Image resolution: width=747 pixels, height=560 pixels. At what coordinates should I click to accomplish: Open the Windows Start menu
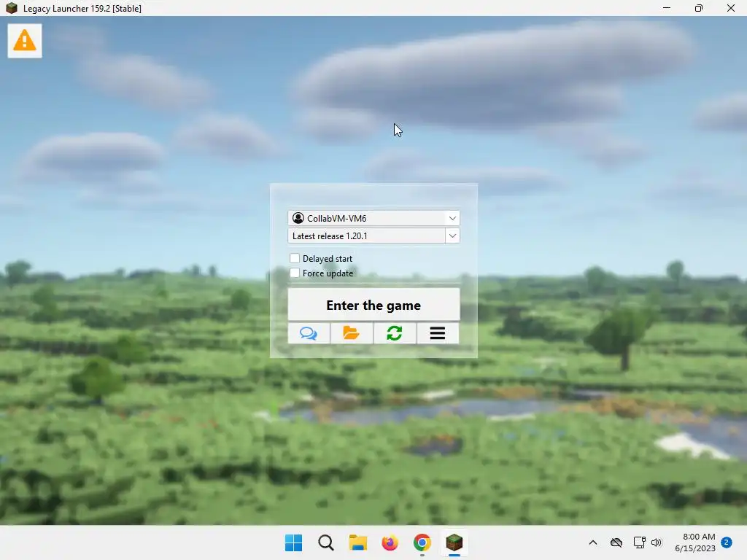(293, 542)
